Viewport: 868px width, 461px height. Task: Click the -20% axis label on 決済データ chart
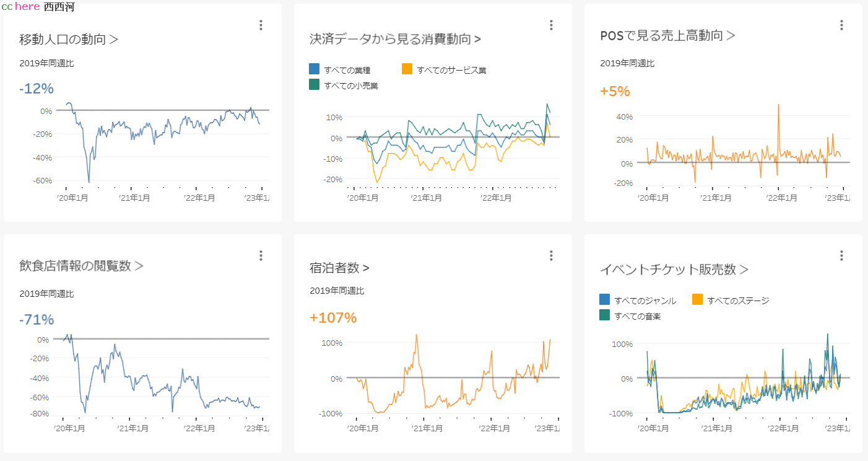coord(333,179)
